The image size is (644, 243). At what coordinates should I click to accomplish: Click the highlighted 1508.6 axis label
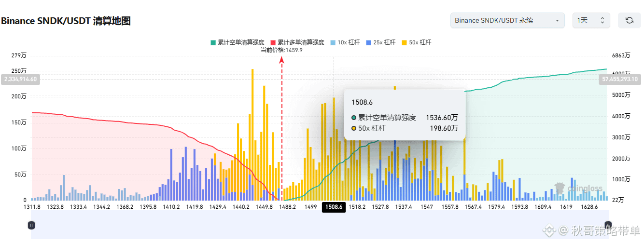click(334, 207)
